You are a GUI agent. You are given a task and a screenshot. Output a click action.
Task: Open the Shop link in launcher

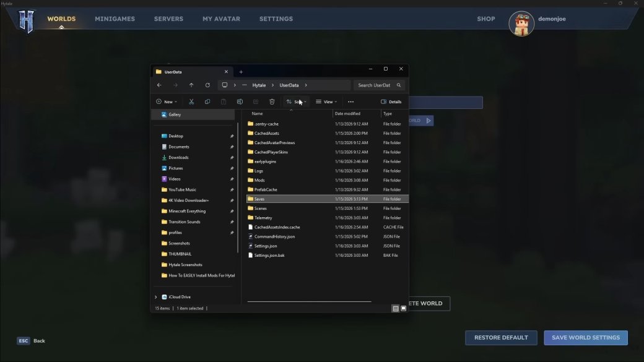(x=486, y=19)
